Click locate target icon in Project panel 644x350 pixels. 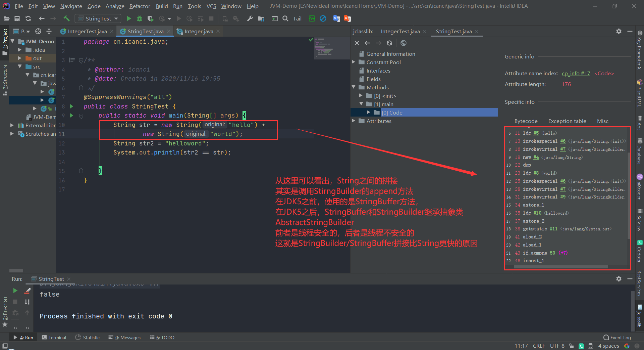tap(38, 31)
